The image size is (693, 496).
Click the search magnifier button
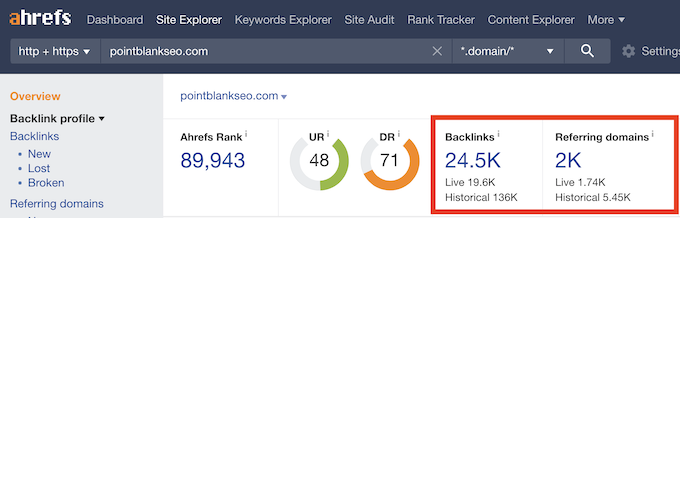[587, 51]
